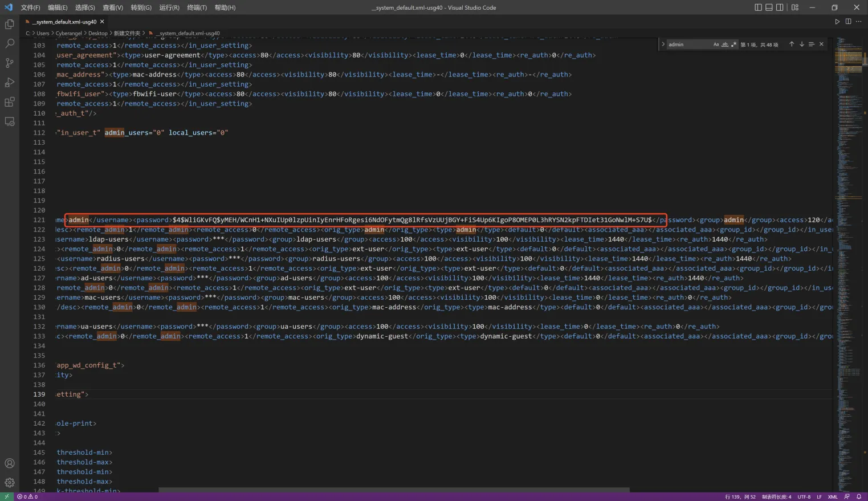Open the 终端(T) menu
The height and width of the screenshot is (501, 868).
pyautogui.click(x=197, y=7)
